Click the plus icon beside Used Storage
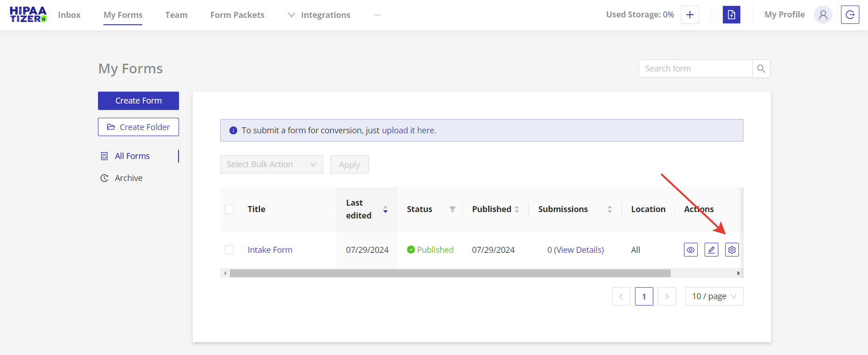The image size is (868, 355). point(689,15)
